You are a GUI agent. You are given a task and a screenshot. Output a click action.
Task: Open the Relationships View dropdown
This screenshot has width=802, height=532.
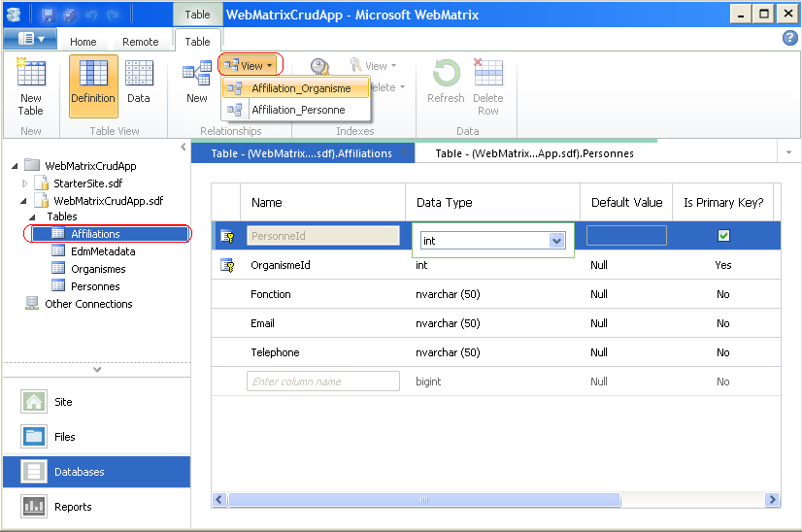click(x=251, y=66)
